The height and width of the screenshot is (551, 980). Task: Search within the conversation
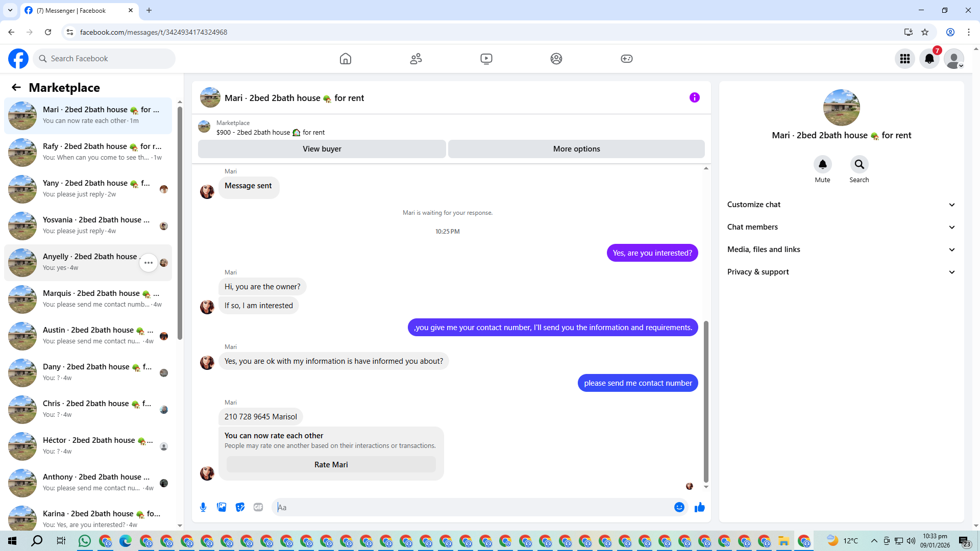click(859, 165)
